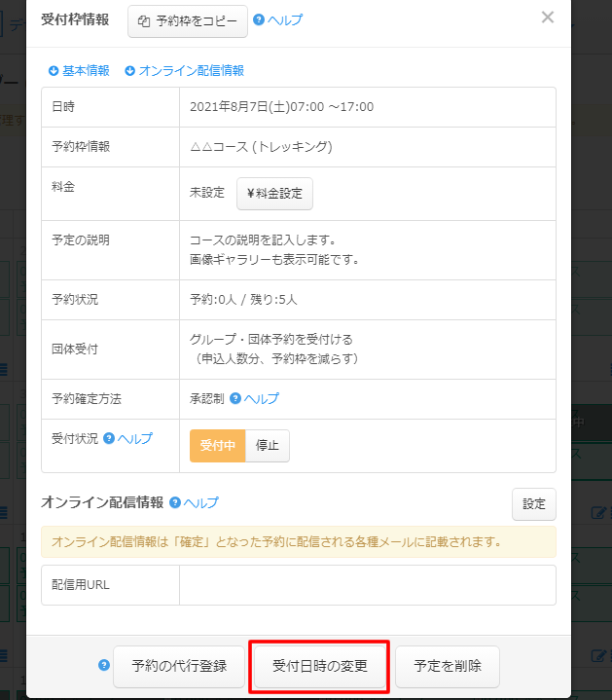Click the help icon beside オンライン配信情報 heading
Screen dimensions: 612x700
(x=175, y=503)
